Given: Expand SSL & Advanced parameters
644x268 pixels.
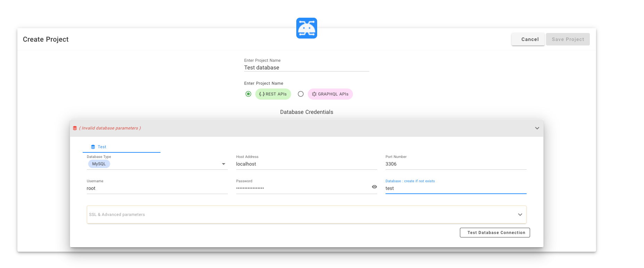Looking at the screenshot, I should [x=307, y=215].
